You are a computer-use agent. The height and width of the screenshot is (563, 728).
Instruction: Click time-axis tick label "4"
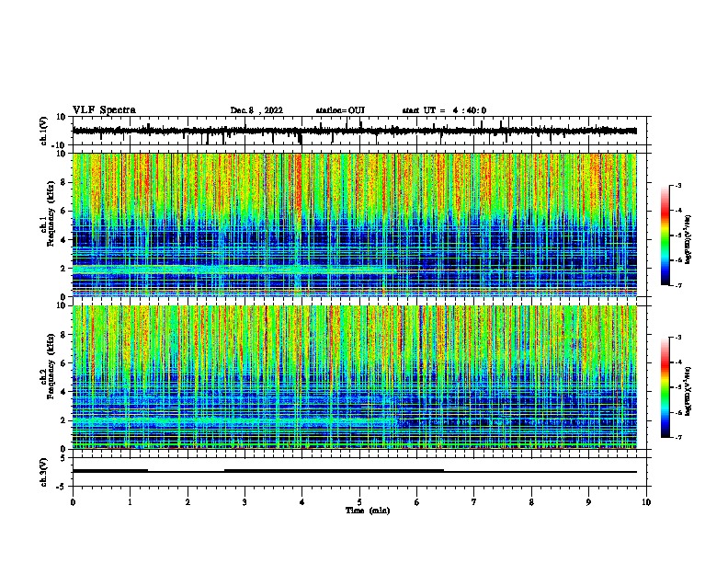(x=302, y=502)
